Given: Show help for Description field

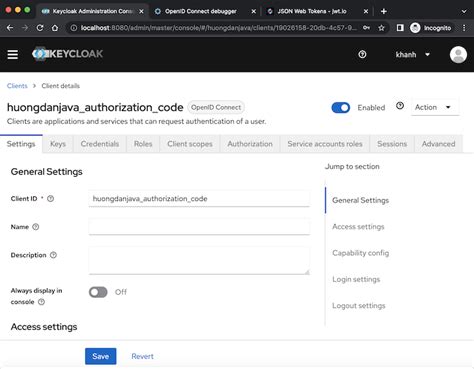Looking at the screenshot, I should 53,255.
